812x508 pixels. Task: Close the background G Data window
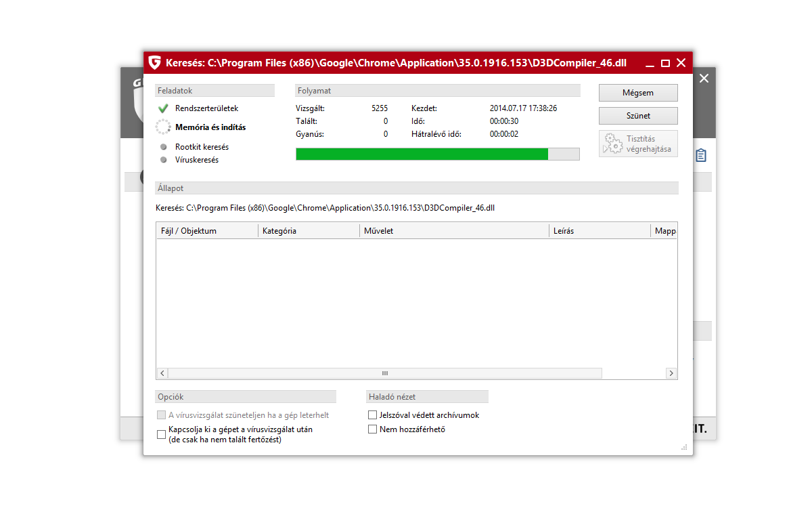click(704, 79)
